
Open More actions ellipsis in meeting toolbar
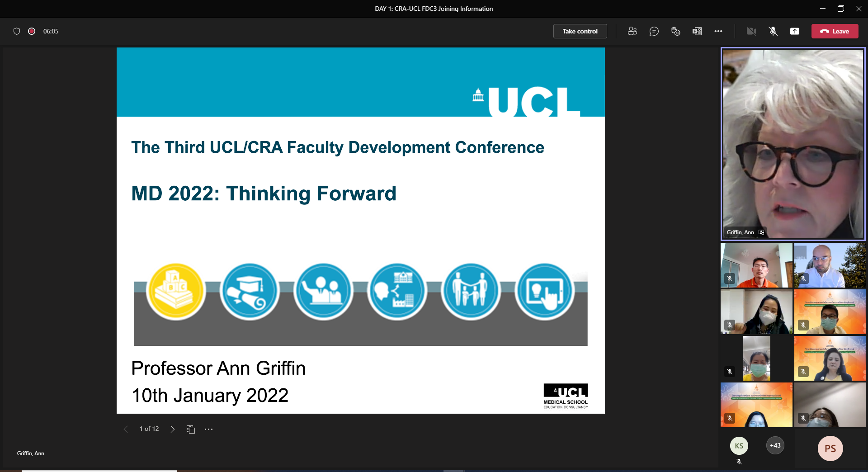[x=718, y=31]
